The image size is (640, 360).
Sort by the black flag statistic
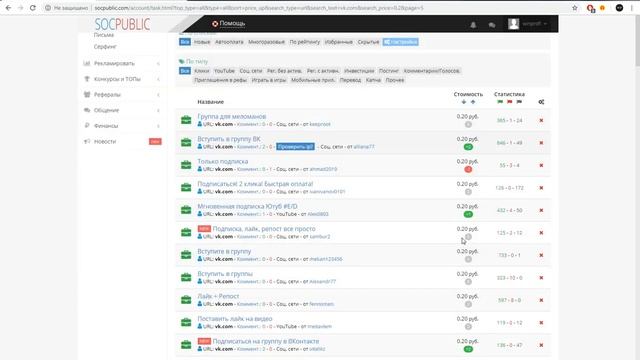click(x=519, y=102)
